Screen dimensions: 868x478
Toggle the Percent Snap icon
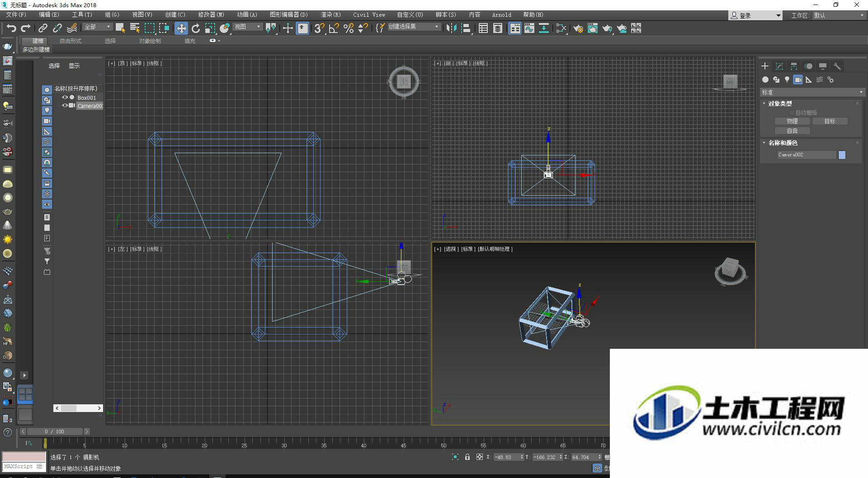click(x=349, y=28)
